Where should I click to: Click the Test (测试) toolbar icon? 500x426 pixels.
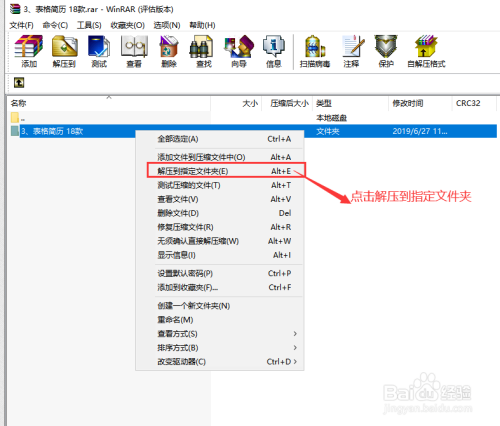pos(99,52)
